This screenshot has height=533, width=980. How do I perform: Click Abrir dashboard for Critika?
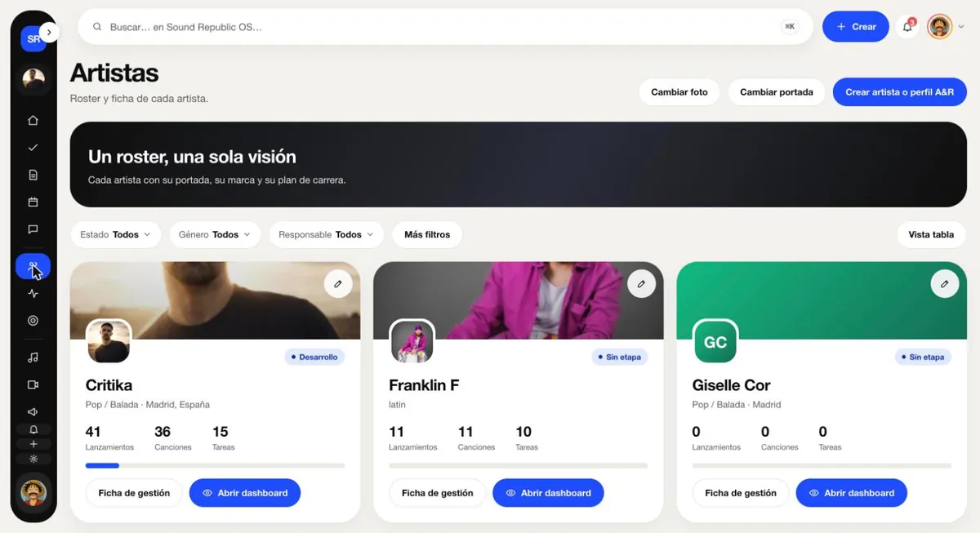click(x=245, y=493)
